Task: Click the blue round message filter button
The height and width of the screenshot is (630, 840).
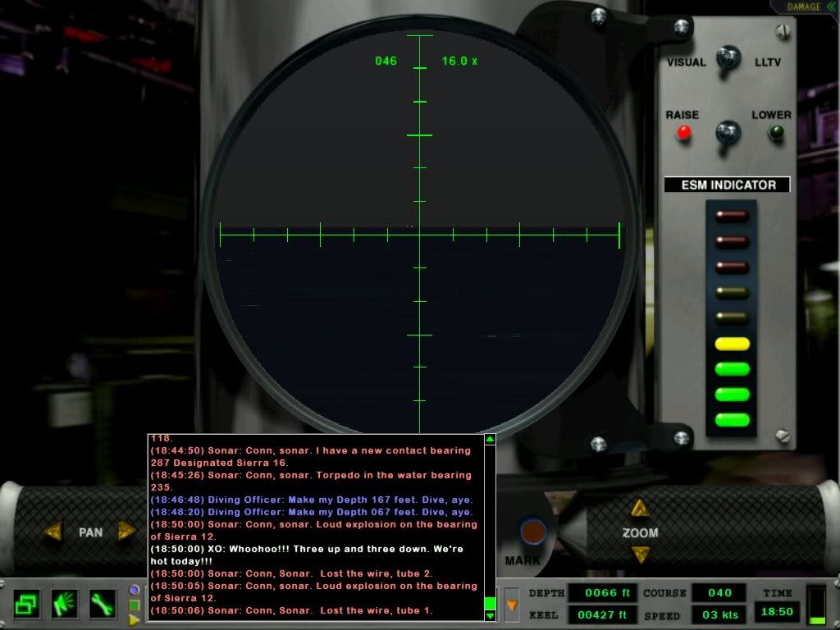Action: [135, 590]
